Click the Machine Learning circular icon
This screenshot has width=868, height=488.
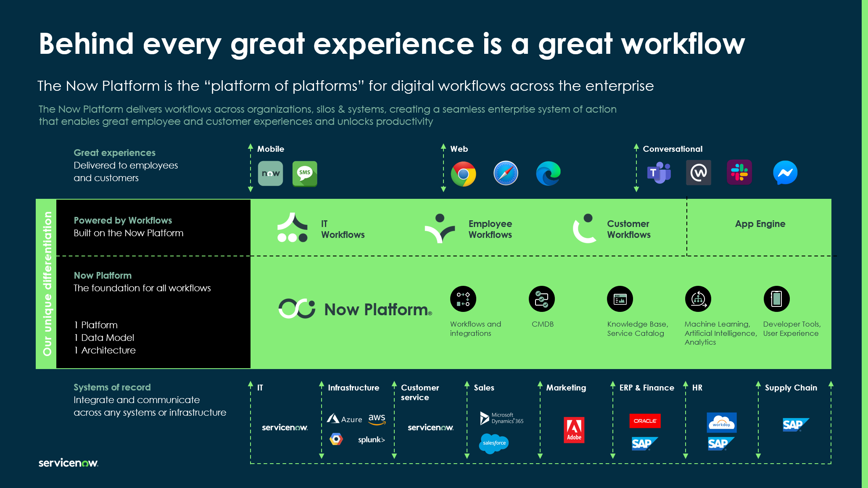(698, 299)
